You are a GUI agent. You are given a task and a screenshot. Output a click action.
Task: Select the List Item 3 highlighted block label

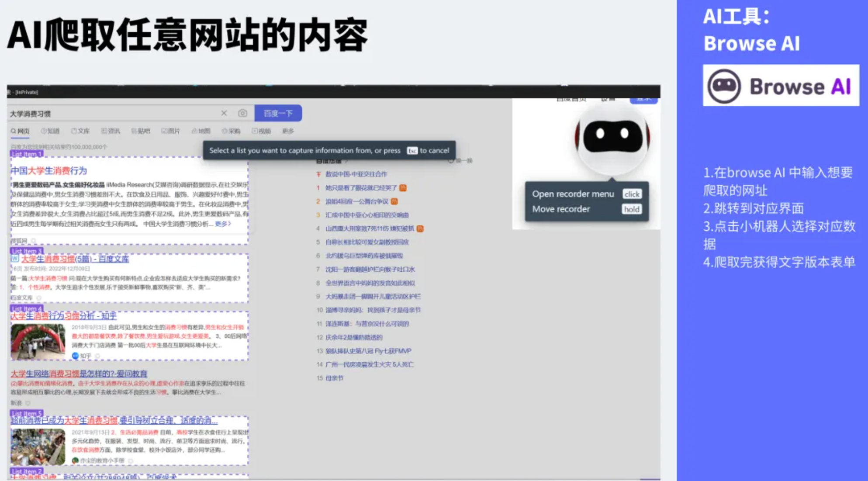pos(27,251)
